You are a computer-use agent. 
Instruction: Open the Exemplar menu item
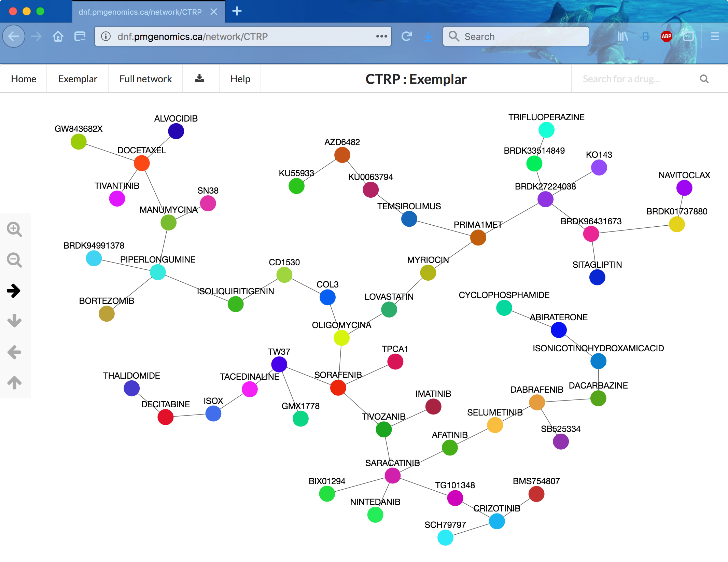(x=78, y=79)
